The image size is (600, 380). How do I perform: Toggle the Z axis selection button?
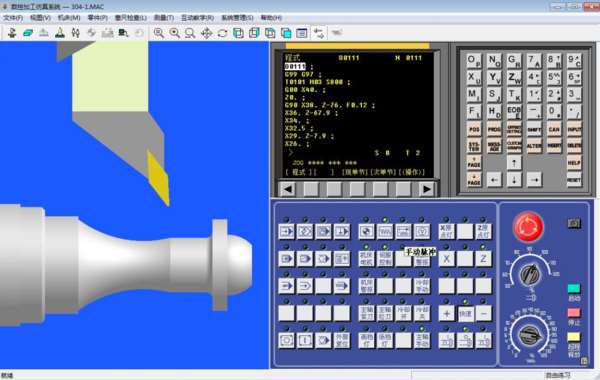click(483, 259)
